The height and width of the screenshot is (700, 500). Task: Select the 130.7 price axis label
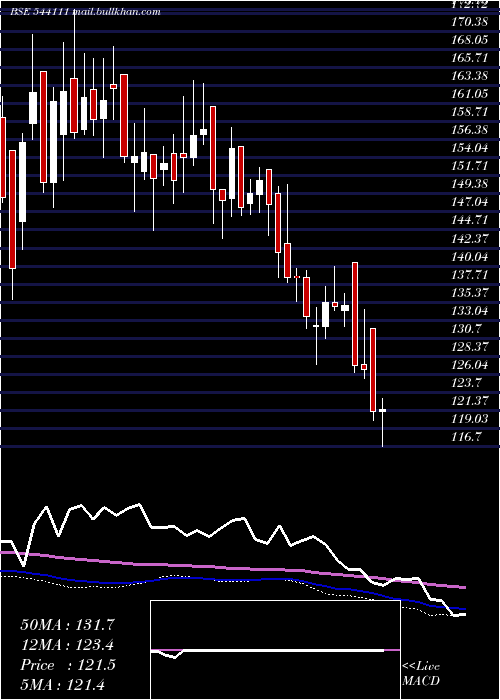click(467, 329)
